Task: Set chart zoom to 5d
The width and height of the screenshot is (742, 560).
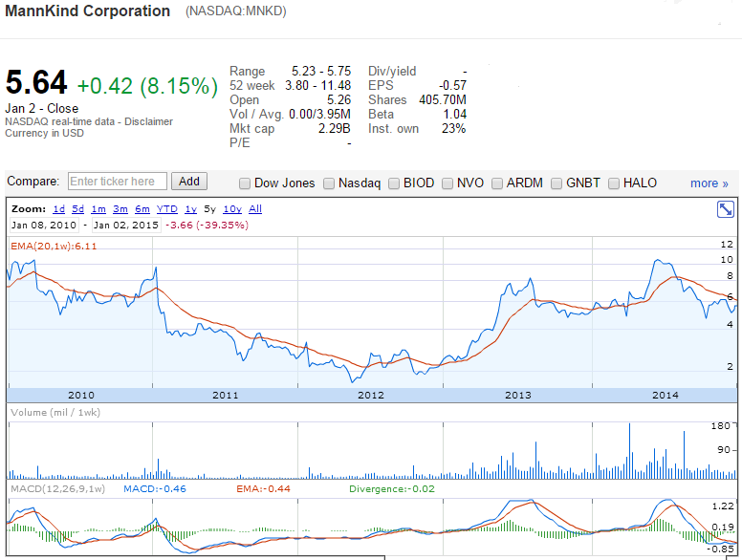Action: pyautogui.click(x=77, y=209)
